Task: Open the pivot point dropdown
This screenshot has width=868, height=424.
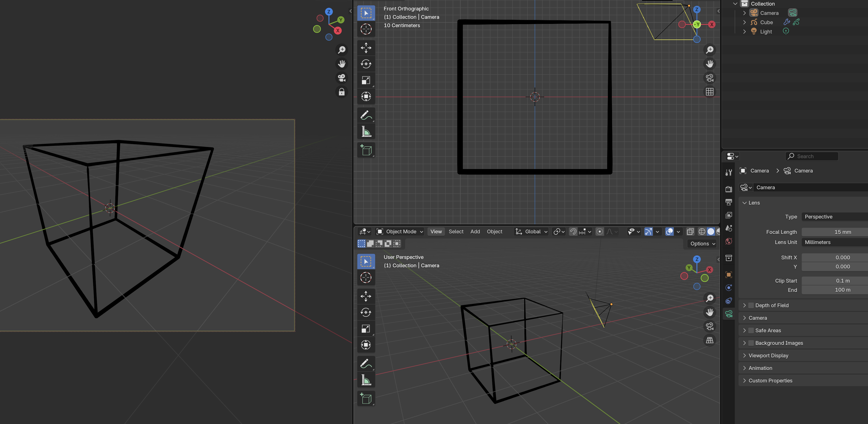Action: click(559, 232)
